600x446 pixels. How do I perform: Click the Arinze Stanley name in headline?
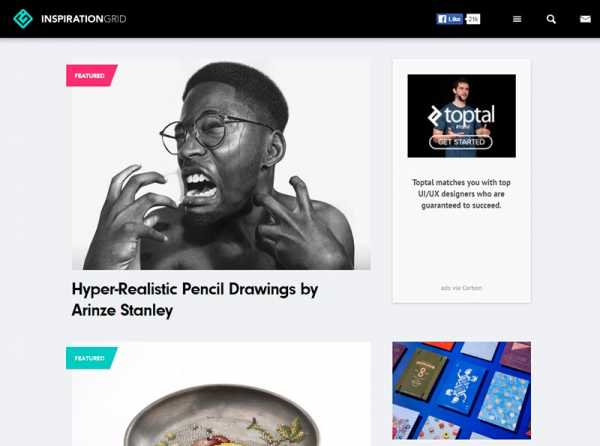point(122,310)
